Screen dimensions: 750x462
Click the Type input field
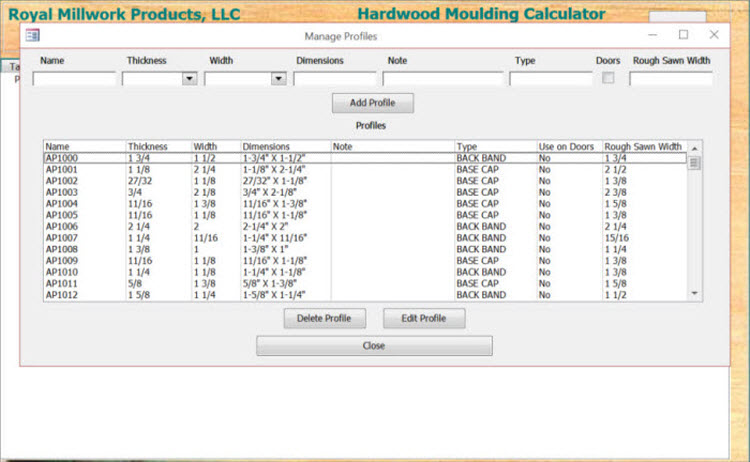551,78
